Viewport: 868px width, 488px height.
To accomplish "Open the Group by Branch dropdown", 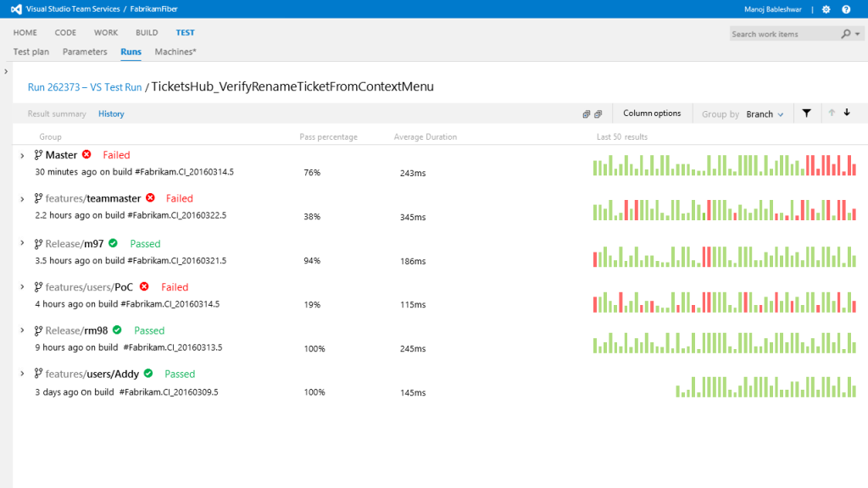I will (765, 114).
